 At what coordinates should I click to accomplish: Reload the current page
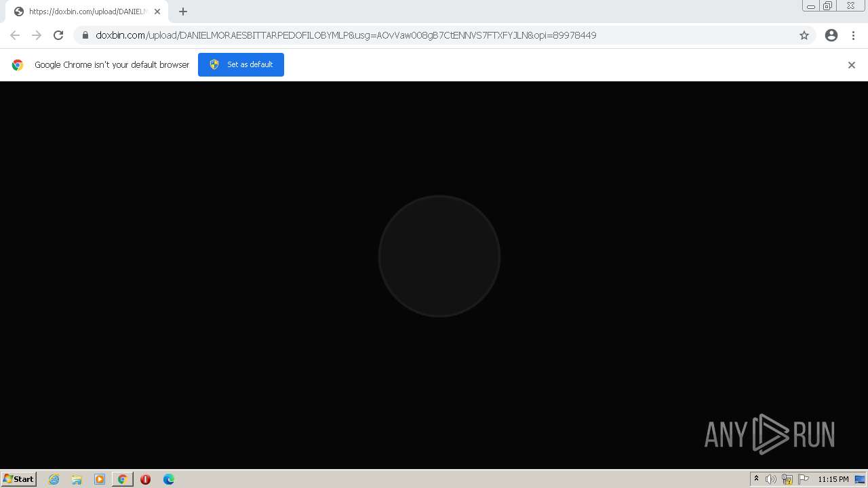click(x=58, y=35)
